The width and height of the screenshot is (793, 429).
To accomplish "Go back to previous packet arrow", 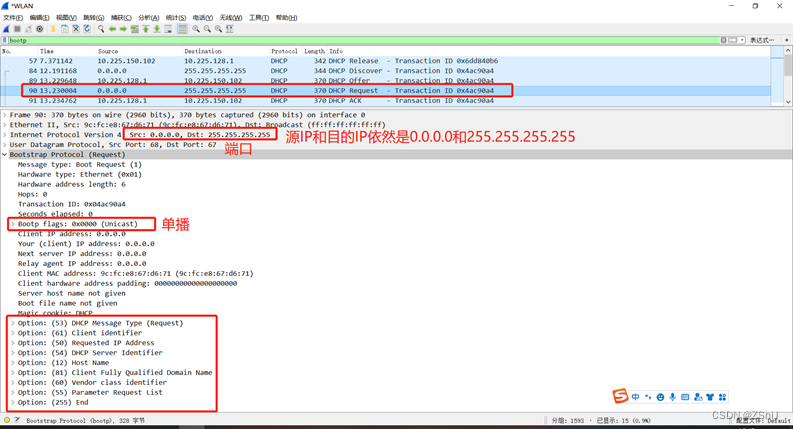I will pyautogui.click(x=112, y=29).
